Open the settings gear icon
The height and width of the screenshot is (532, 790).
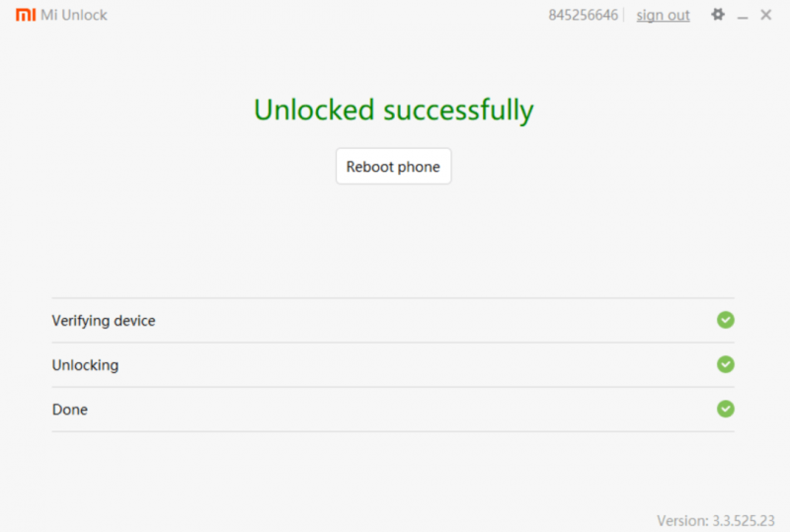coord(718,15)
